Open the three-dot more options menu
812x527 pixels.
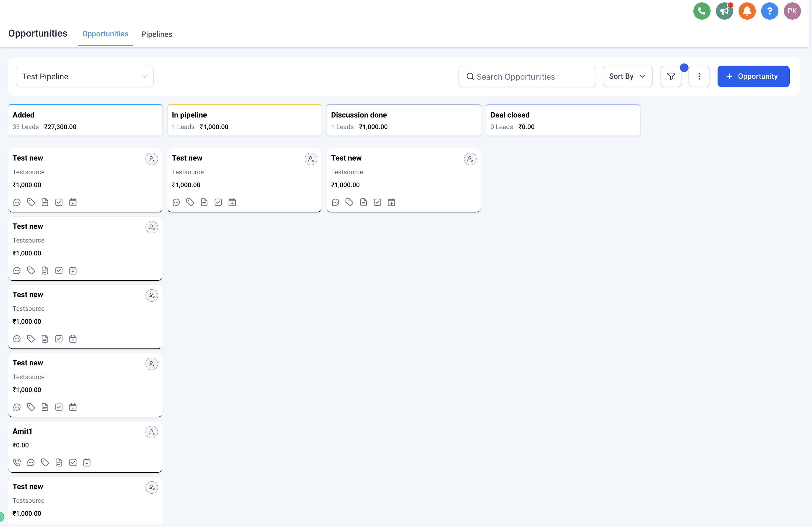click(699, 76)
